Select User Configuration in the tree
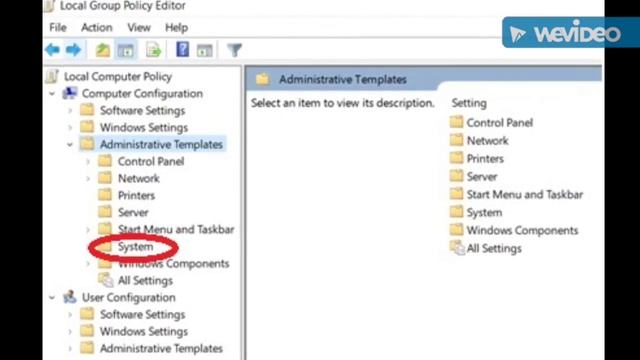The width and height of the screenshot is (640, 360). (129, 298)
